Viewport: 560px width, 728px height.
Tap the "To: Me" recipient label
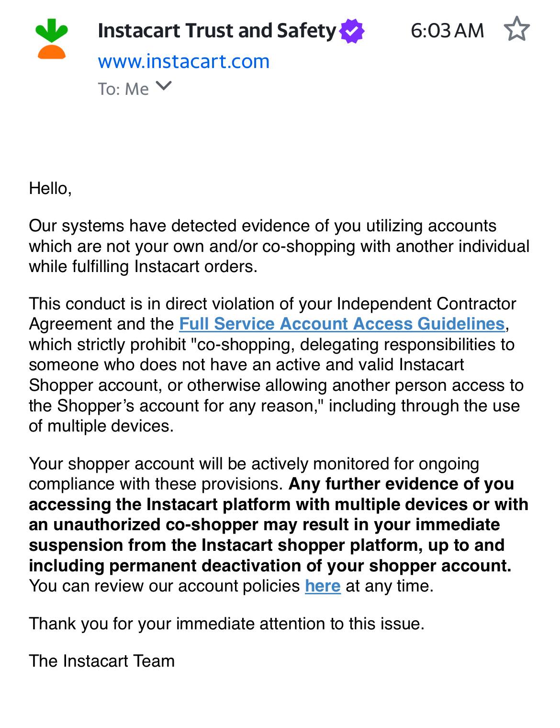click(x=123, y=89)
